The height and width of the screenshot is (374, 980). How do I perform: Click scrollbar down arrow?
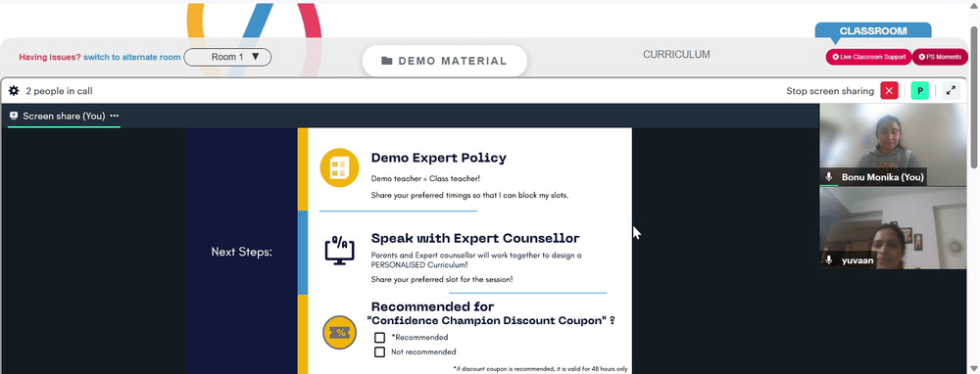coord(974,368)
